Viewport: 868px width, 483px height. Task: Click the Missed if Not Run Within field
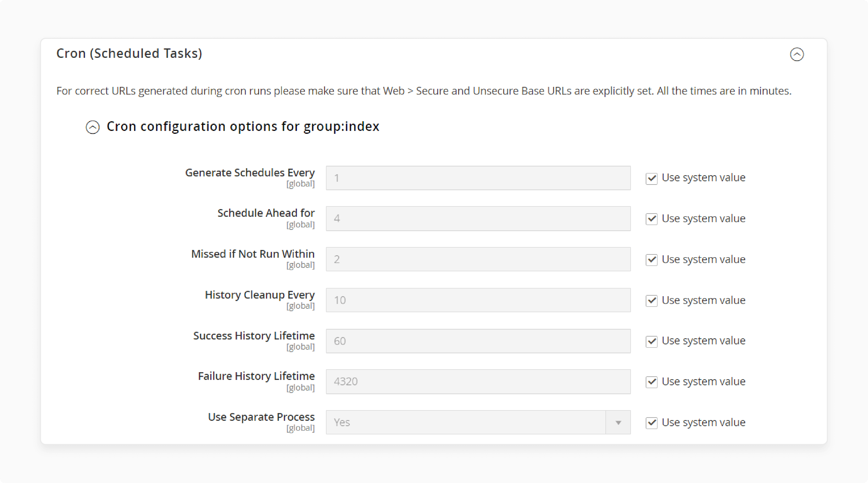478,259
